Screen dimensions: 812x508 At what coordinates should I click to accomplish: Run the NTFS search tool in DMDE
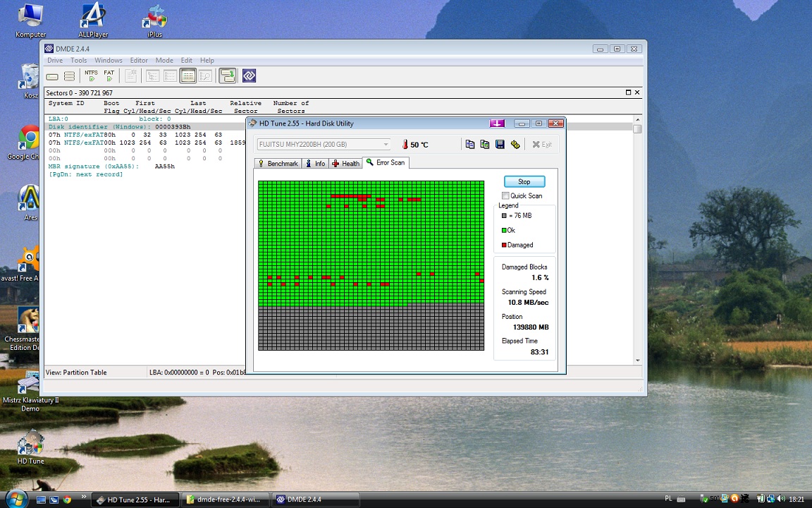pos(91,76)
